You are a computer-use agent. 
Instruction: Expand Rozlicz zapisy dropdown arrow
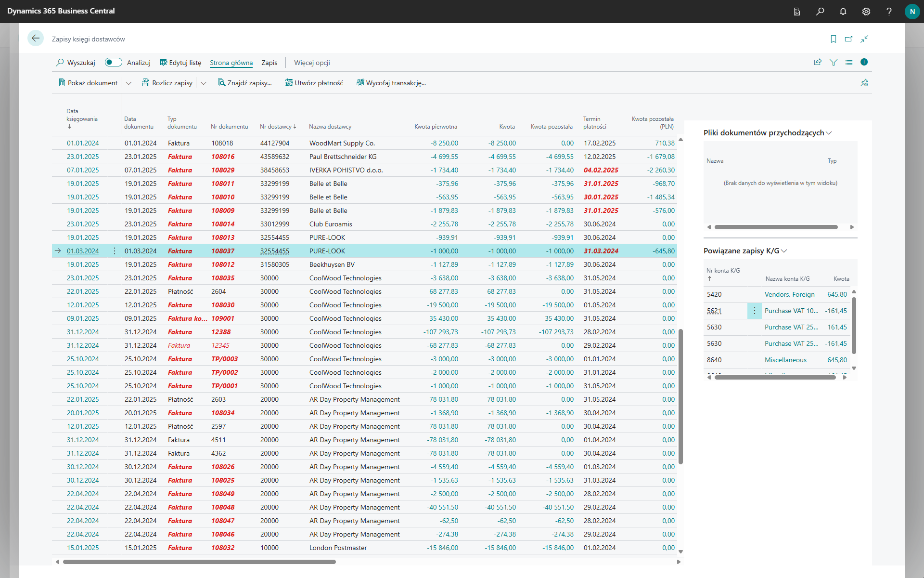pos(204,83)
